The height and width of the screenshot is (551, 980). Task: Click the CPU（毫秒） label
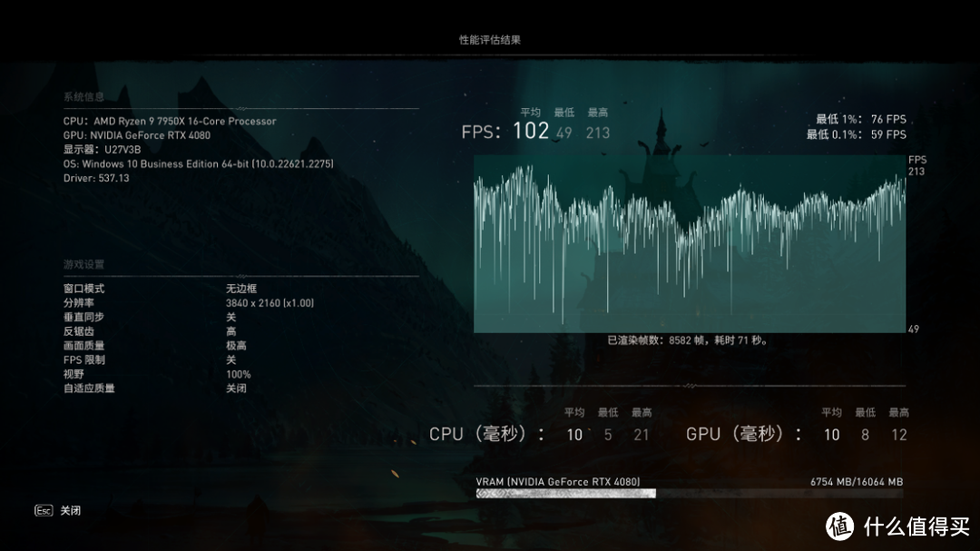(x=487, y=433)
